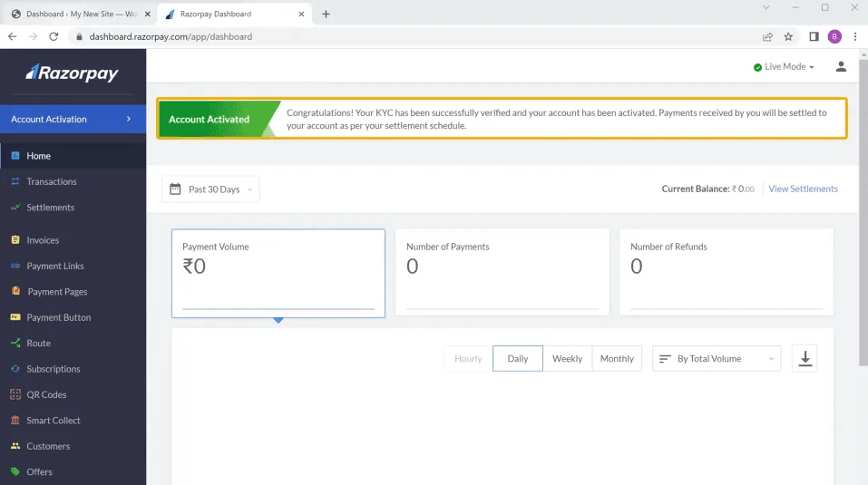Viewport: 868px width, 485px height.
Task: Expand the By Total Volume dropdown
Action: [x=716, y=359]
